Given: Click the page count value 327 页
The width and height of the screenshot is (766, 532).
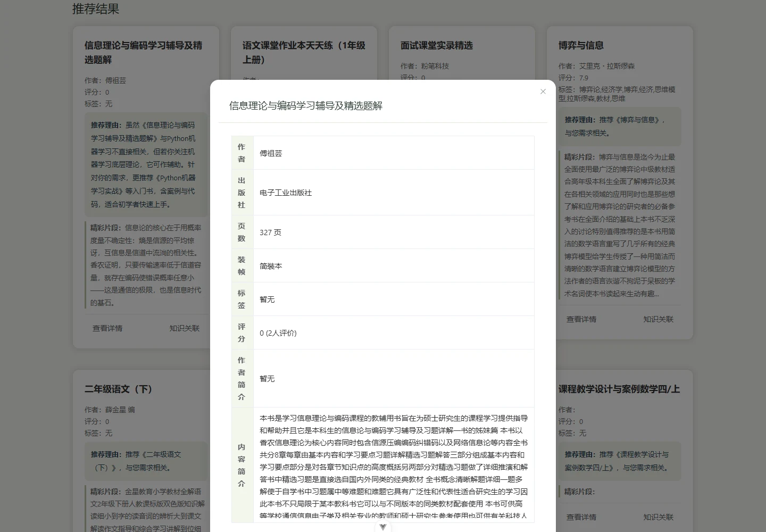Looking at the screenshot, I should [x=270, y=232].
